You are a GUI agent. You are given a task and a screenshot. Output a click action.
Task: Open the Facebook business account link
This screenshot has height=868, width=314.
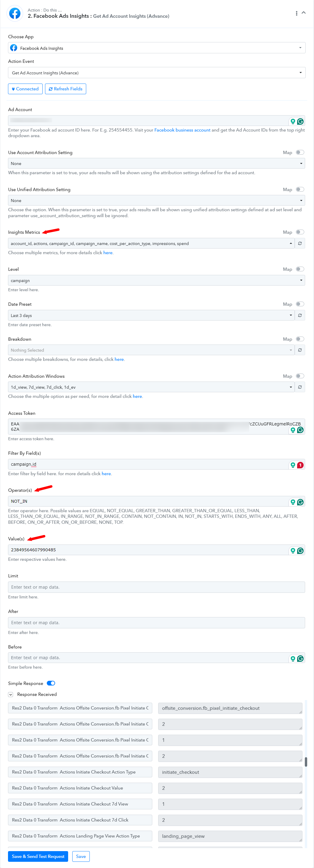[182, 130]
